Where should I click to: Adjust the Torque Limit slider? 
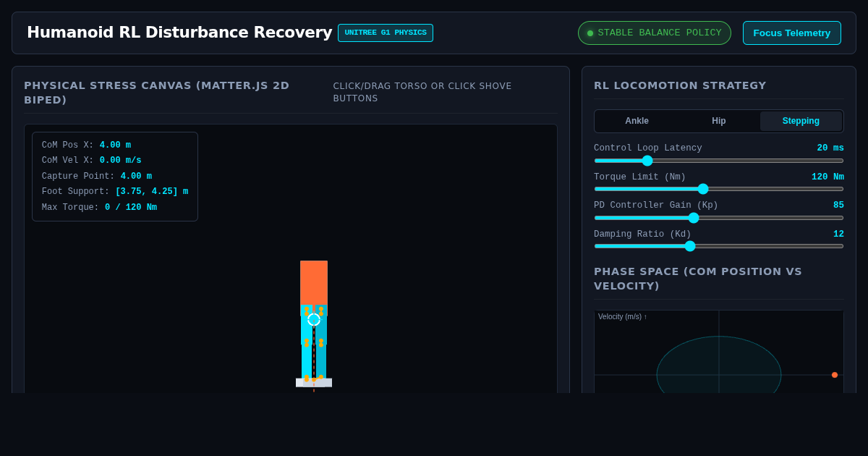click(719, 189)
